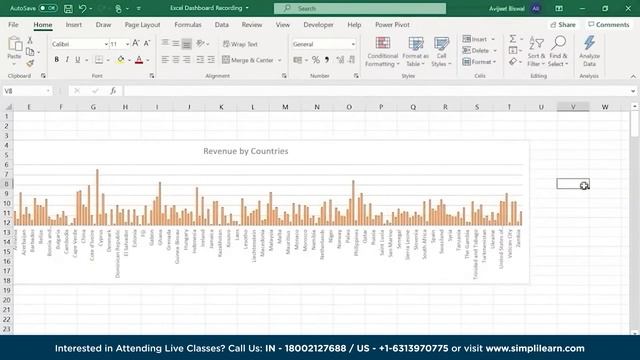The width and height of the screenshot is (640, 360).
Task: Toggle the AutoSave switch
Action: point(48,8)
